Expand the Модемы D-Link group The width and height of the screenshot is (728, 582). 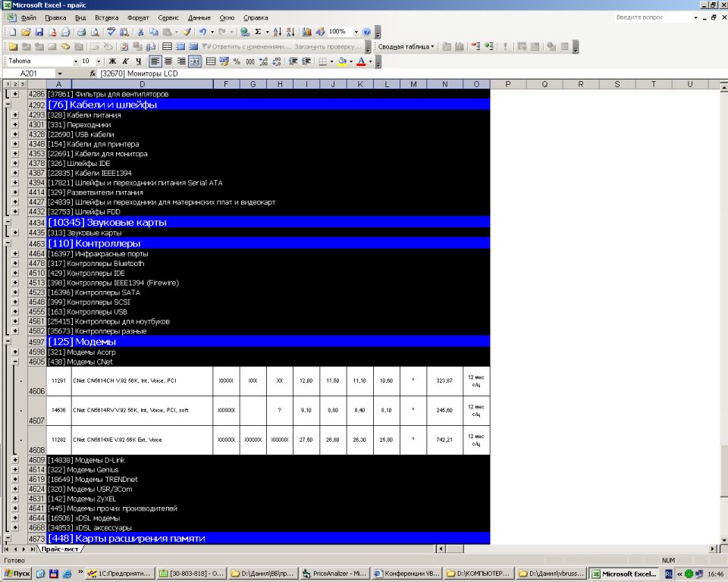[x=15, y=460]
